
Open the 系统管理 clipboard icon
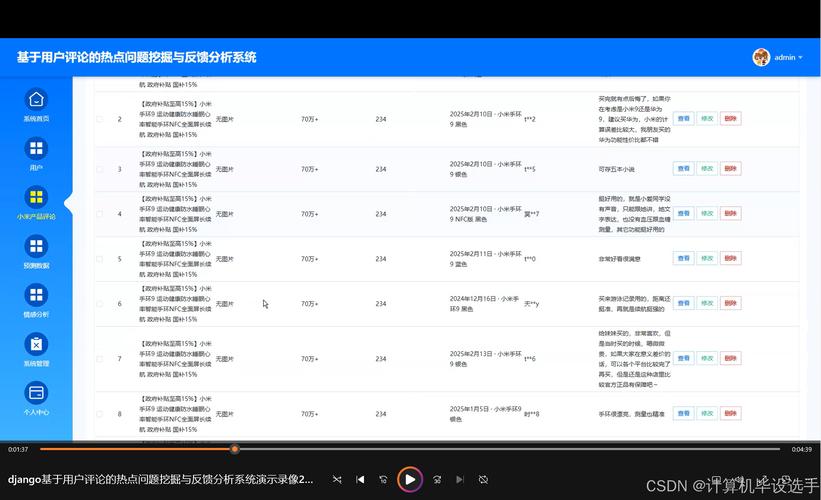pos(36,344)
